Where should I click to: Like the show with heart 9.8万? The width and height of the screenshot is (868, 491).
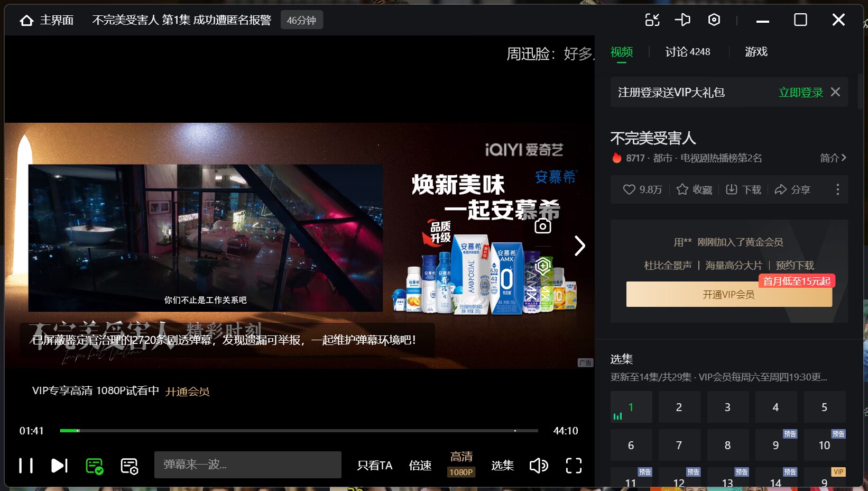642,189
